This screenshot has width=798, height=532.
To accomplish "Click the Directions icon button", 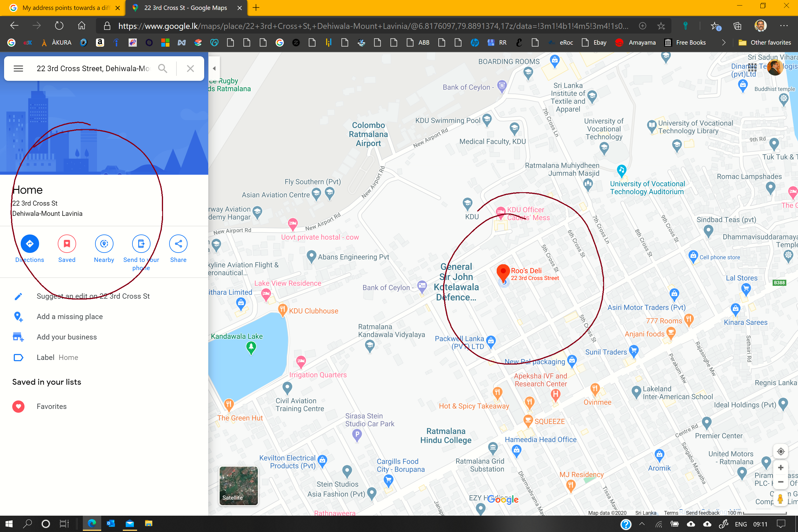I will [29, 244].
